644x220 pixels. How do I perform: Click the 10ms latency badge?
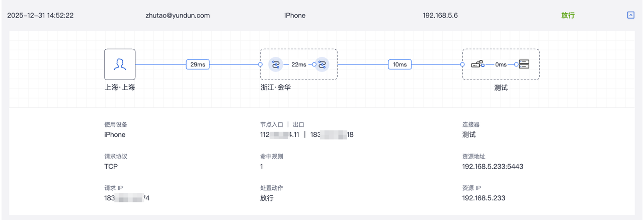tap(400, 64)
